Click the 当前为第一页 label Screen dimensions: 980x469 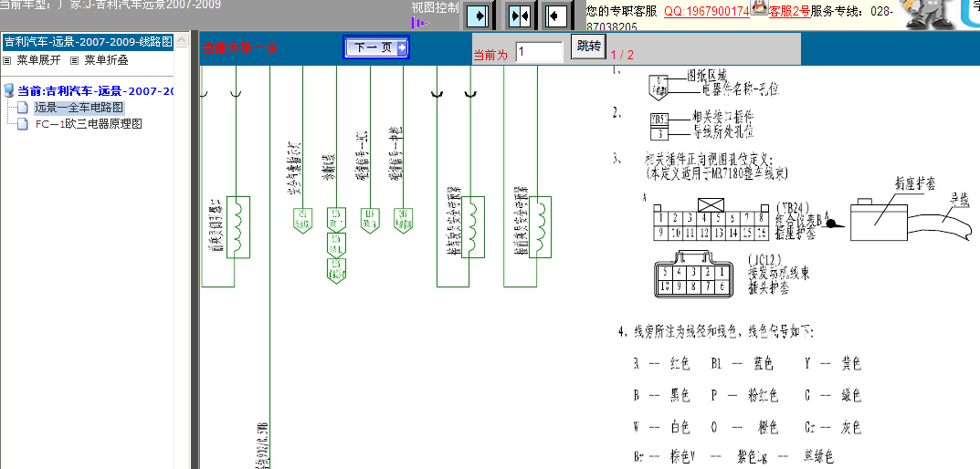click(x=239, y=47)
